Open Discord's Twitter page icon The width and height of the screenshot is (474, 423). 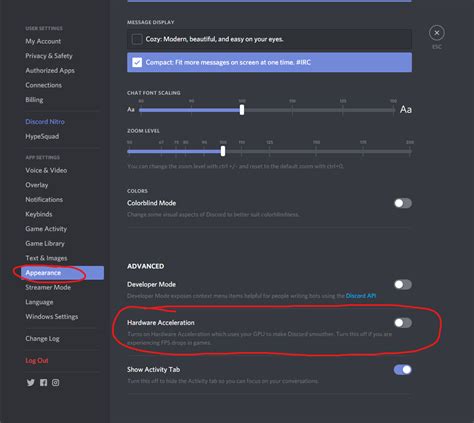(x=31, y=382)
